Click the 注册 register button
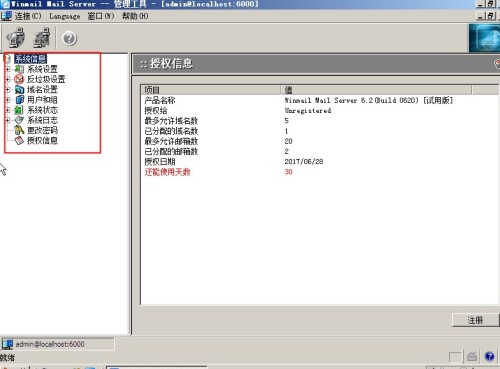Image resolution: width=500 pixels, height=369 pixels. (476, 320)
